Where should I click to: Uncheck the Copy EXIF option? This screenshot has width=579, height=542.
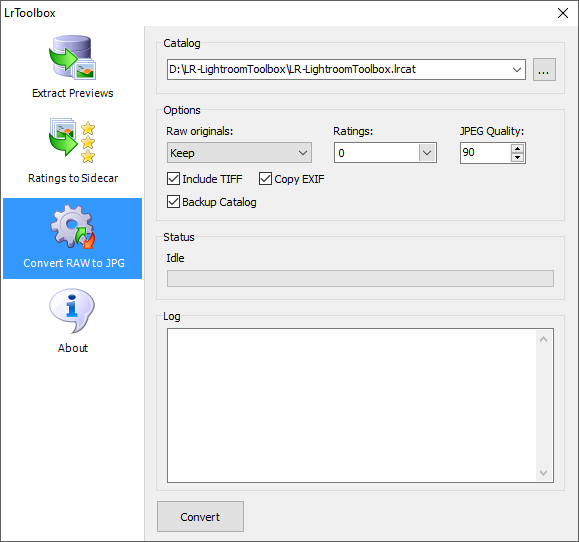[x=265, y=179]
